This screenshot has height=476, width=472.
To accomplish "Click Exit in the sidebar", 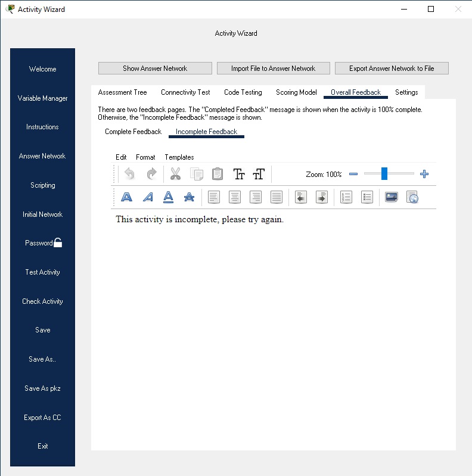I will (42, 446).
